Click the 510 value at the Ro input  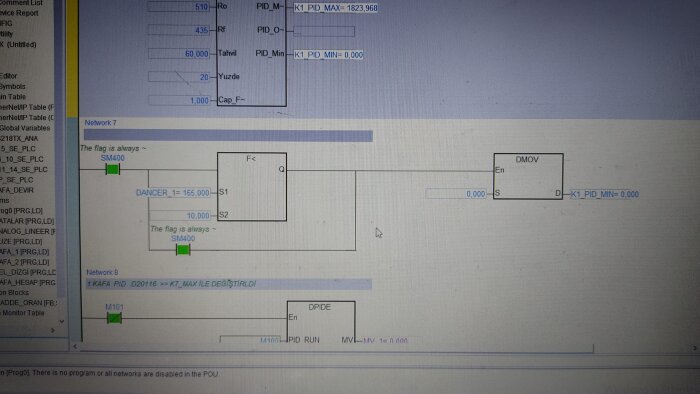pyautogui.click(x=178, y=7)
